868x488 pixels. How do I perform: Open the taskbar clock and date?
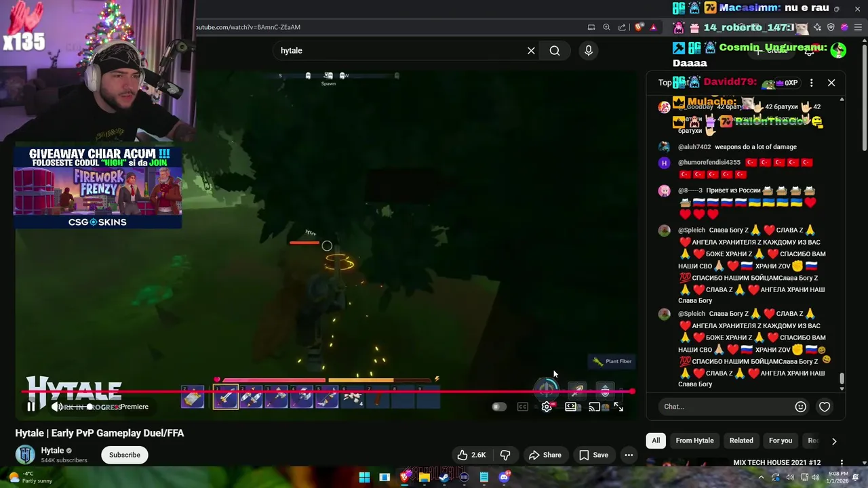pyautogui.click(x=837, y=477)
